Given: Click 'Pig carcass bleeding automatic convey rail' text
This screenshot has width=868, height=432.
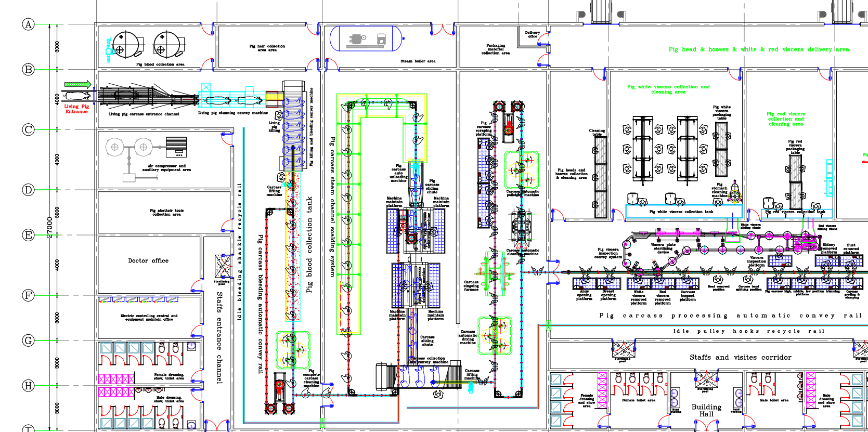Looking at the screenshot, I should [260, 304].
